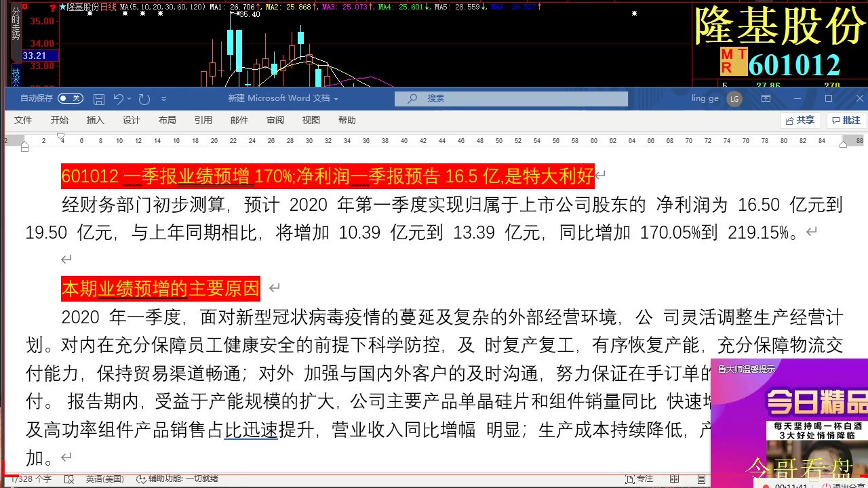Switch to the 视图 ribbon tab
Screen dimensions: 868x488
coord(311,120)
